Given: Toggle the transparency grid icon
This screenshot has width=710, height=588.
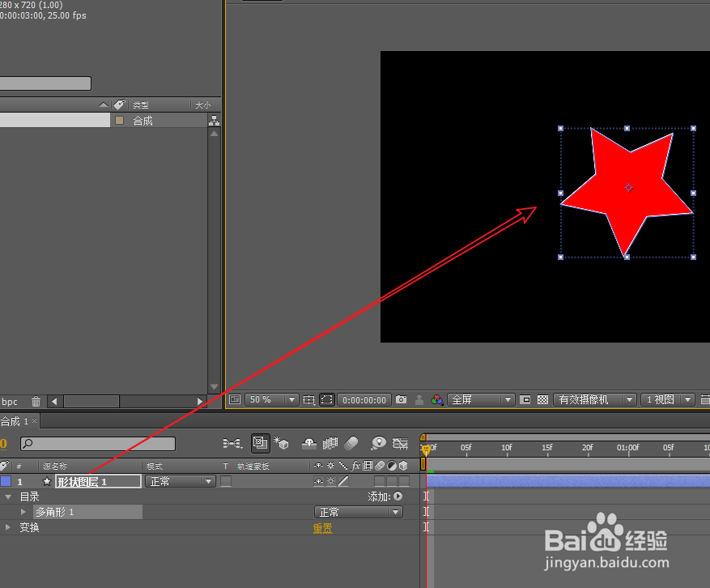Looking at the screenshot, I should (x=542, y=399).
